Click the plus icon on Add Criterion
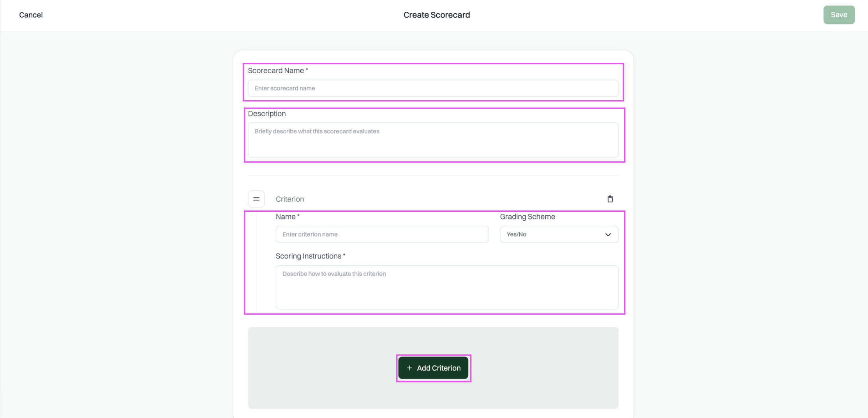868x418 pixels. [x=409, y=368]
